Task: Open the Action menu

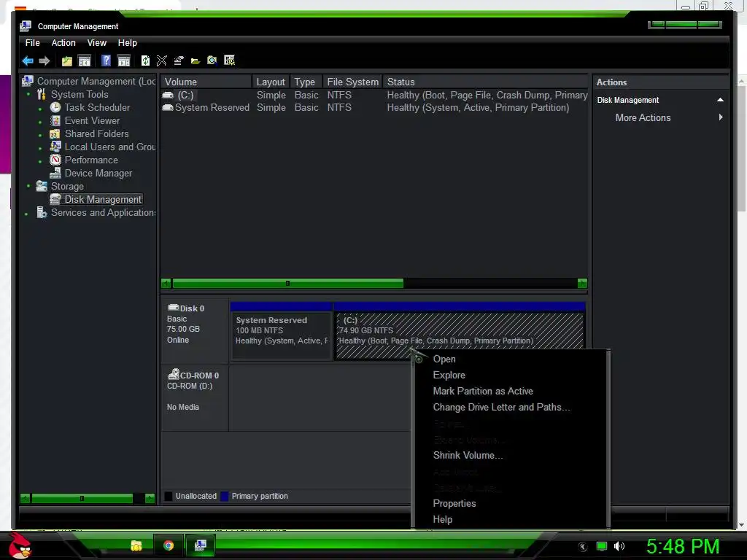Action: [x=63, y=43]
